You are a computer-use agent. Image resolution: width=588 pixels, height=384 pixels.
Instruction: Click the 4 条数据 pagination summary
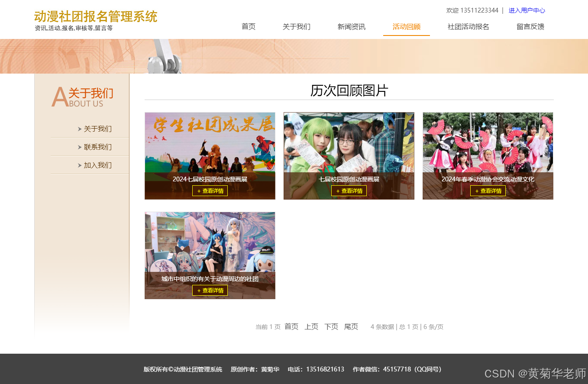[x=382, y=327]
